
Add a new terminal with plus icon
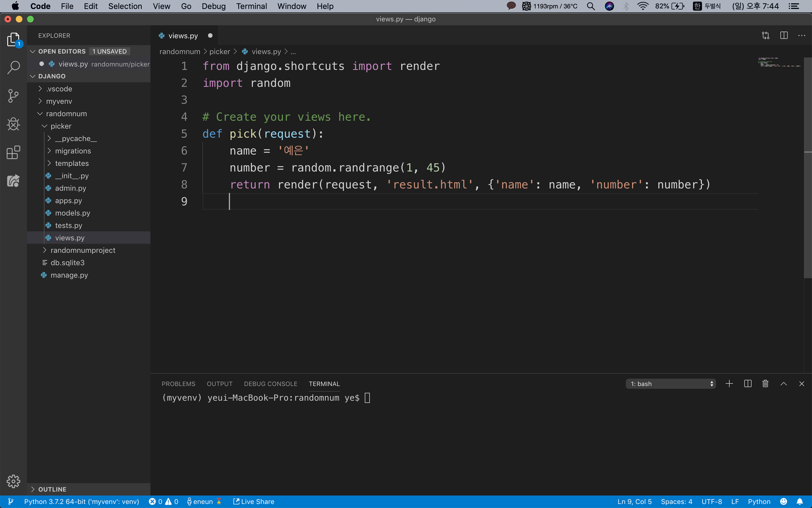729,384
